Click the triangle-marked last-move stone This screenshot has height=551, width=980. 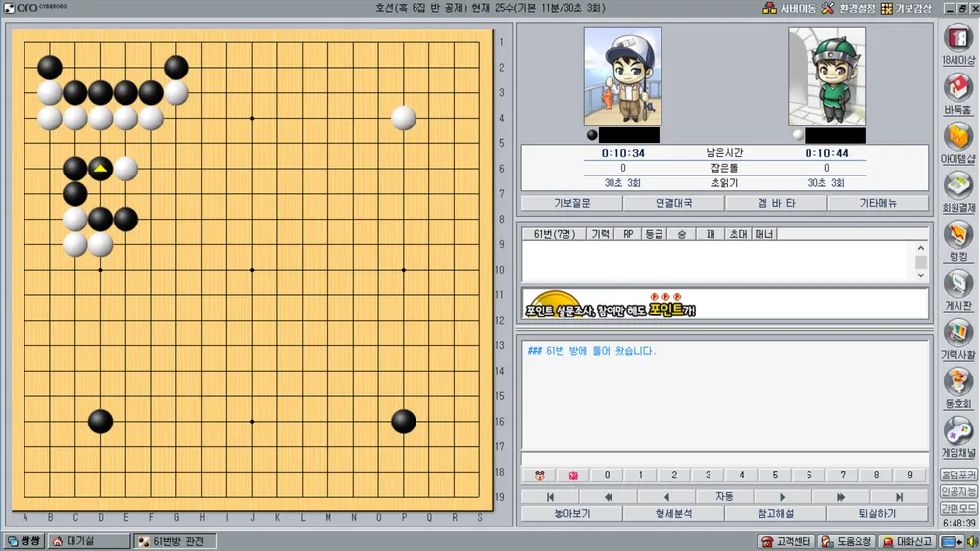tap(100, 169)
